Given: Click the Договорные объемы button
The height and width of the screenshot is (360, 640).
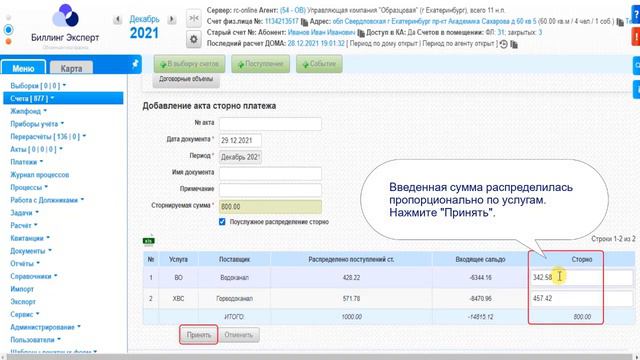Looking at the screenshot, I should click(186, 80).
